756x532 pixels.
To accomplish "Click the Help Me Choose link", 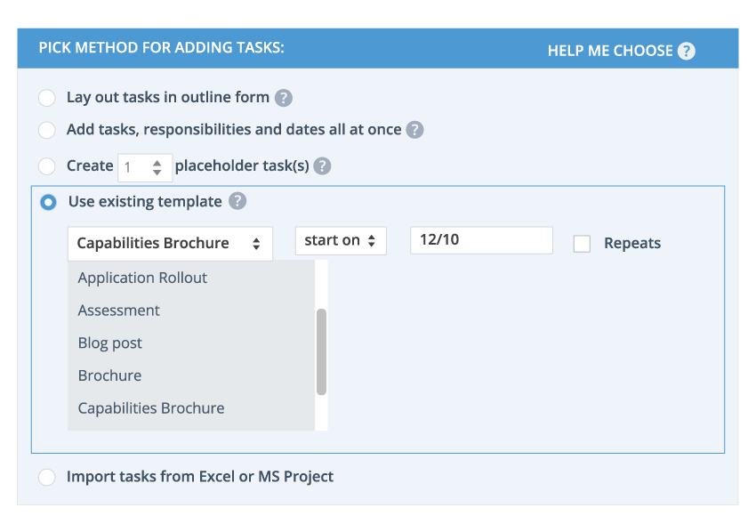I will pos(610,51).
